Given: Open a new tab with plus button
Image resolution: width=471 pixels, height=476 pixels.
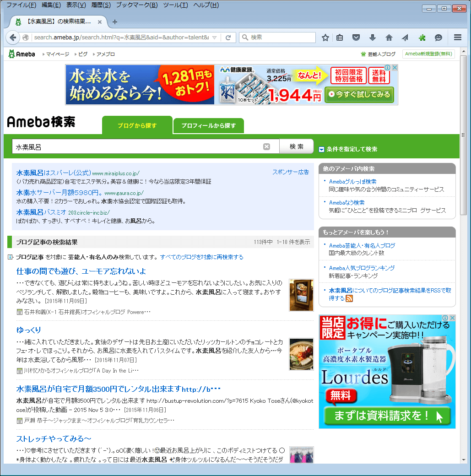Looking at the screenshot, I should pos(115,22).
